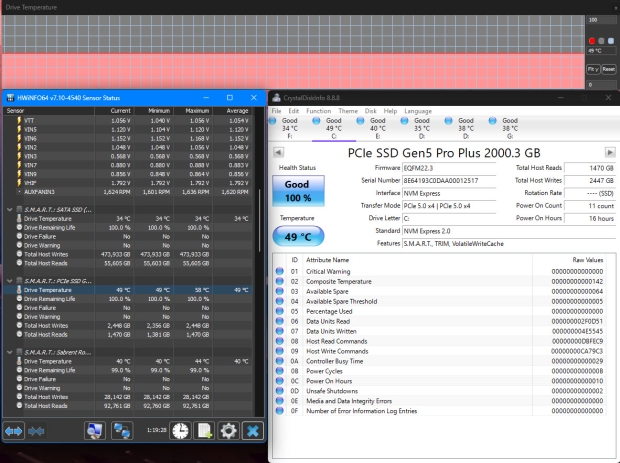Image resolution: width=620 pixels, height=463 pixels.
Task: Click the light blue color dot in Drive Temperature graph
Action: (611, 41)
